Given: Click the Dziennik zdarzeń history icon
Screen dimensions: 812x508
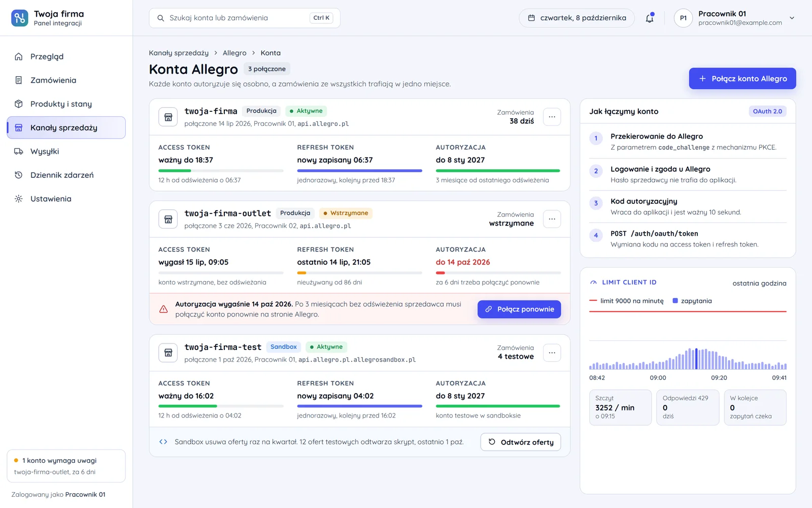Looking at the screenshot, I should click(18, 175).
